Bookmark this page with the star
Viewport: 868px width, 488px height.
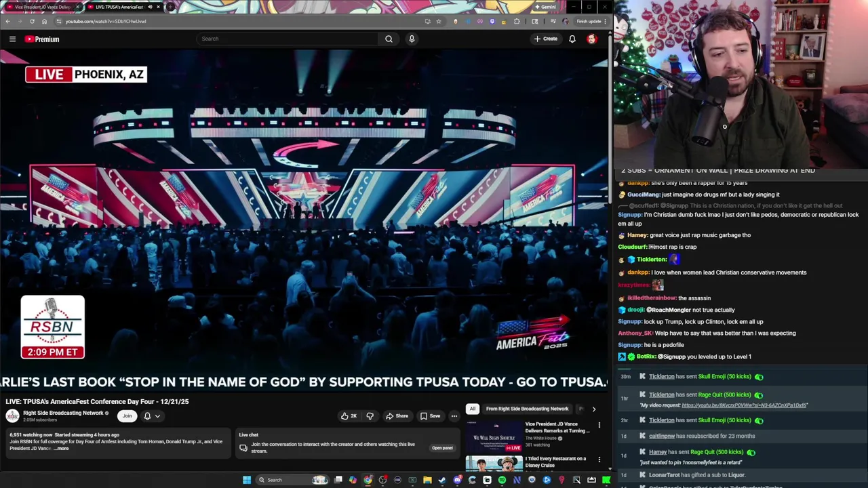439,21
